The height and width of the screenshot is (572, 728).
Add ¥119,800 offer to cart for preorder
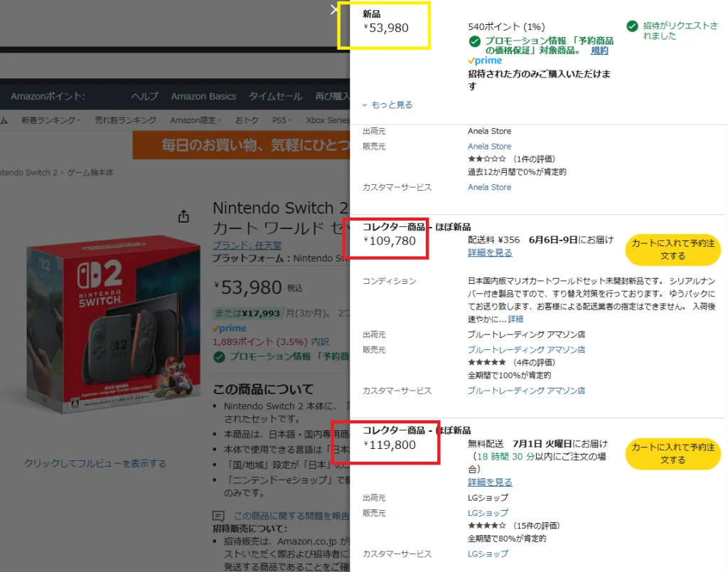click(673, 453)
